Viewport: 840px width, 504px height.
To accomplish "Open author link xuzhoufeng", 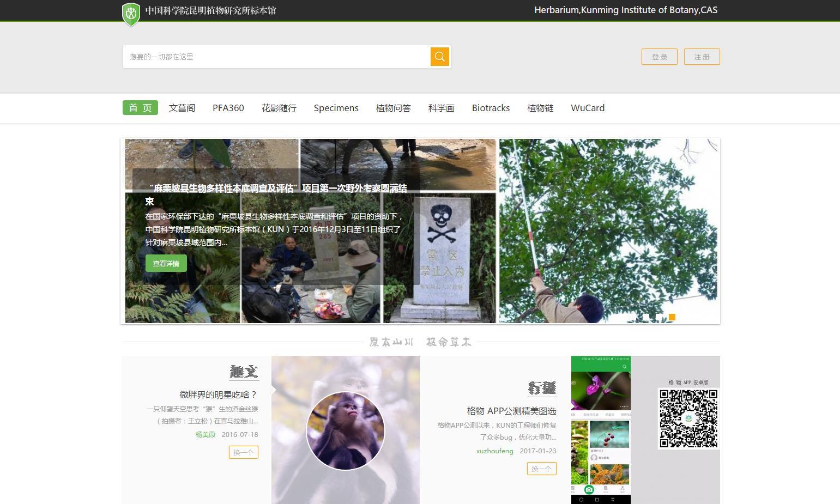I will click(494, 451).
